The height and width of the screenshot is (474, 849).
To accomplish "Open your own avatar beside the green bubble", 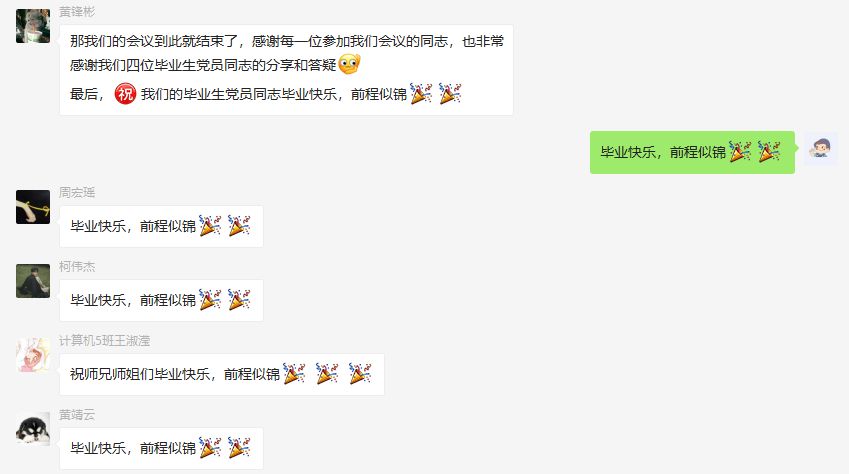I will [821, 149].
